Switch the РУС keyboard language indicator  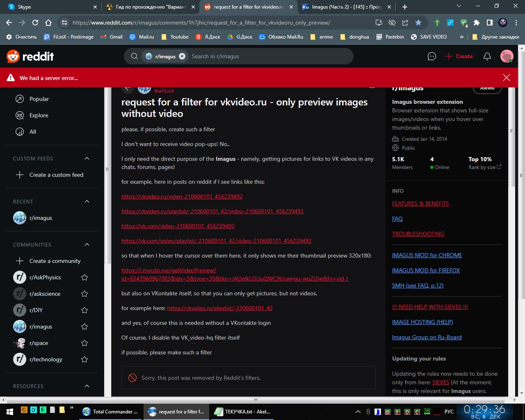point(449,411)
